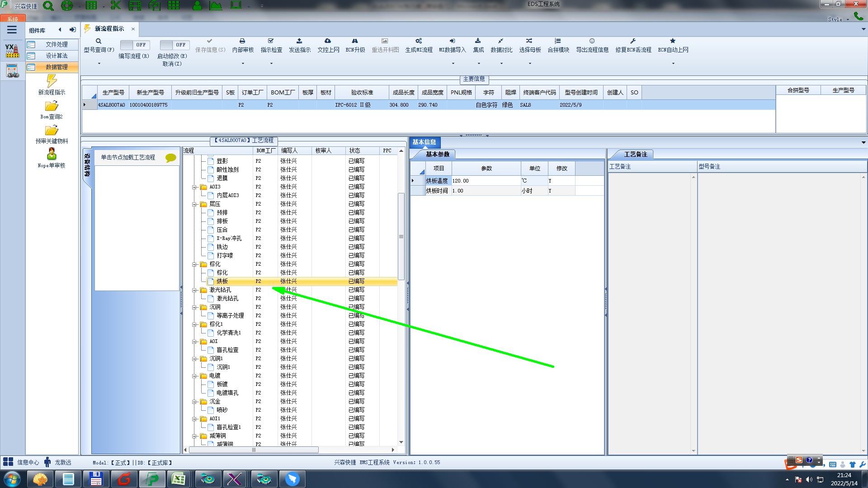
Task: Open Nope单审核 user icon
Action: coord(52,155)
